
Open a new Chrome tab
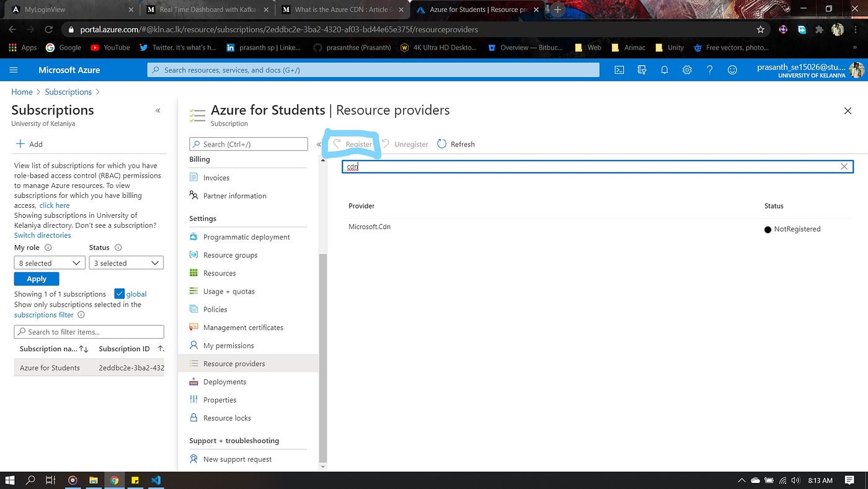pyautogui.click(x=557, y=9)
